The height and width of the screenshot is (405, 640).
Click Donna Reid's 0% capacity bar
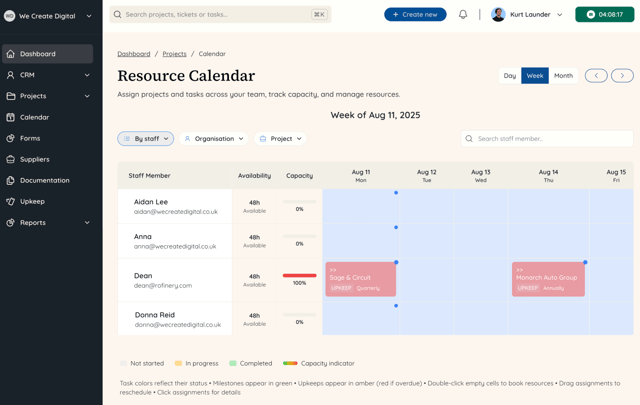[300, 315]
